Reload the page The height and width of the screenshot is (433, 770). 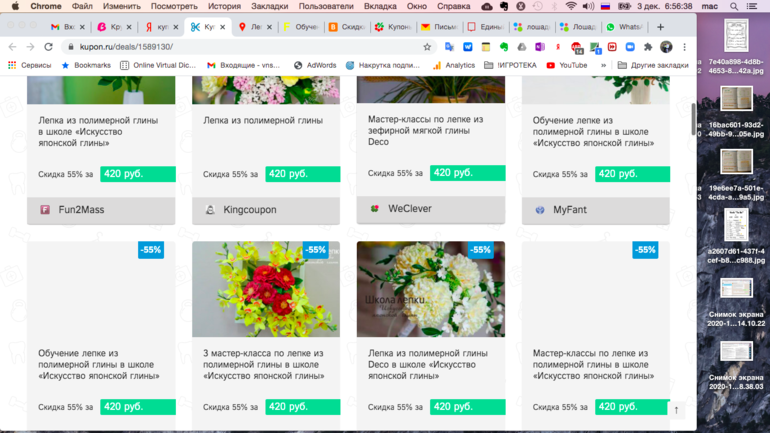click(x=48, y=47)
